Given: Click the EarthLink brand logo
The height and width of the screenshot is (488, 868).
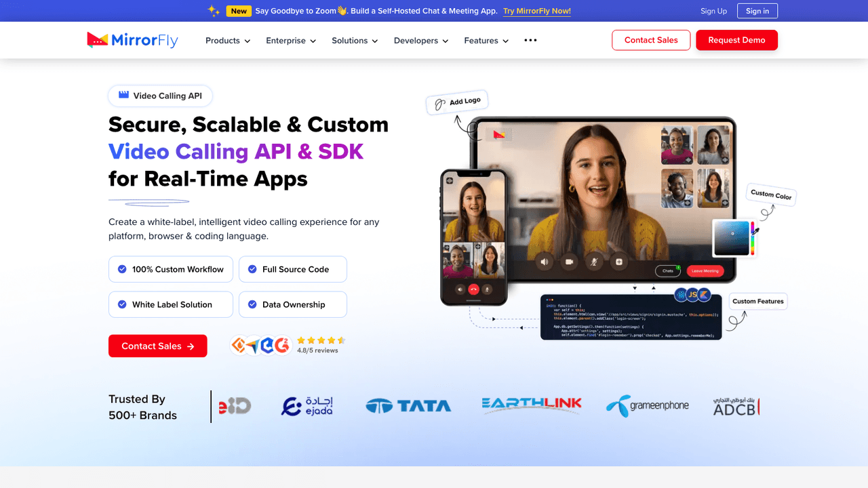Looking at the screenshot, I should (532, 405).
